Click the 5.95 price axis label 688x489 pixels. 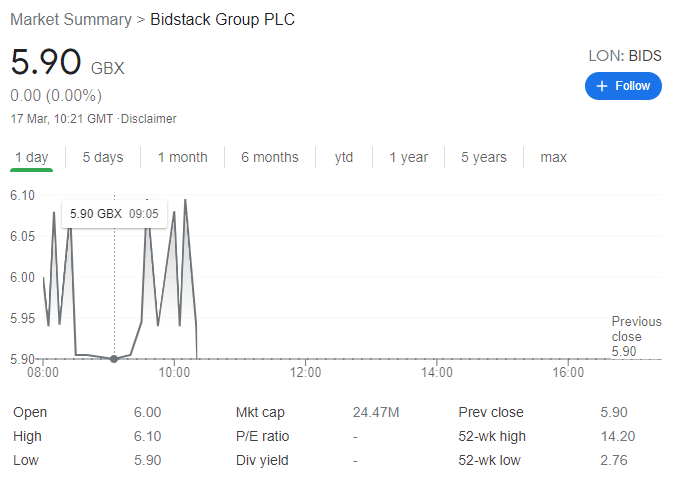pyautogui.click(x=22, y=318)
